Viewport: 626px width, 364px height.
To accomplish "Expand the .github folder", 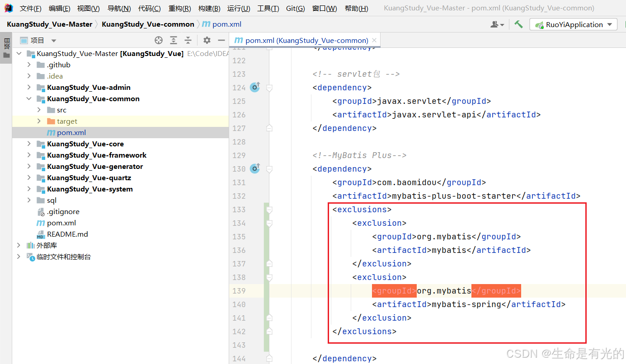I will (x=29, y=65).
